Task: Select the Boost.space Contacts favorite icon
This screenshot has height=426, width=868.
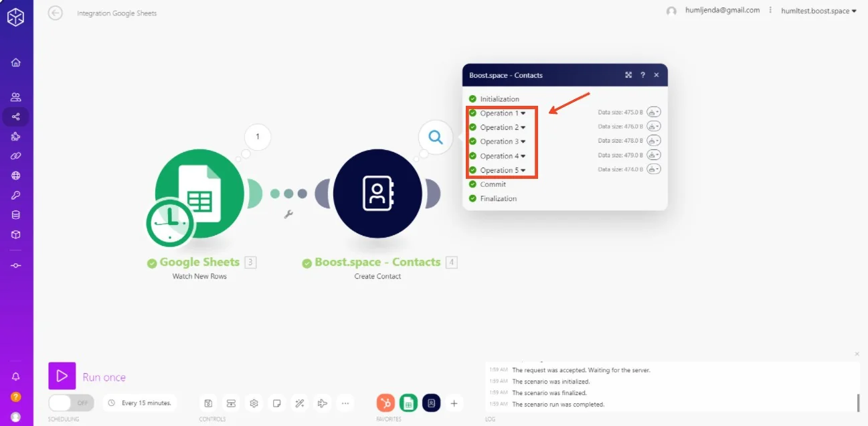Action: coord(431,403)
